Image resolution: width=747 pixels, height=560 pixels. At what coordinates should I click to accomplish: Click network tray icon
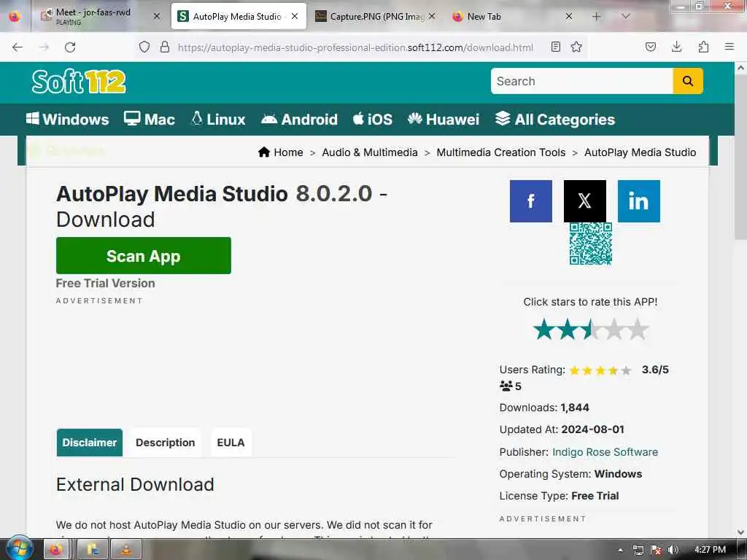click(638, 550)
